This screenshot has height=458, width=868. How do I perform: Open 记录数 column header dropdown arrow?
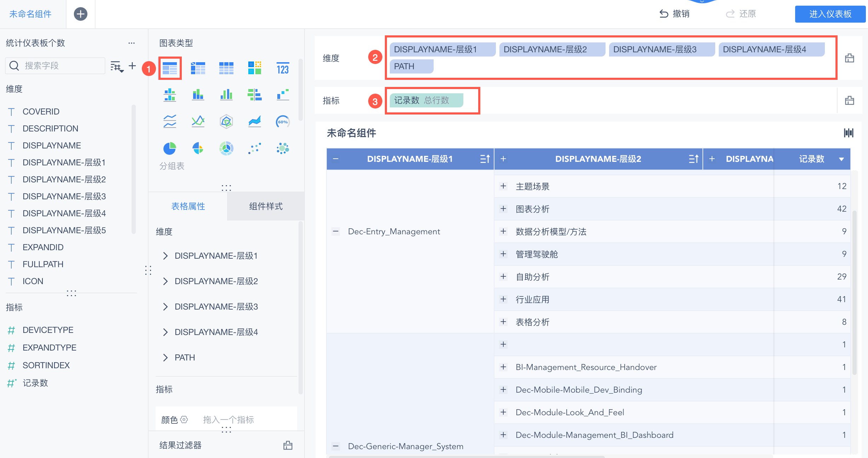(x=841, y=159)
